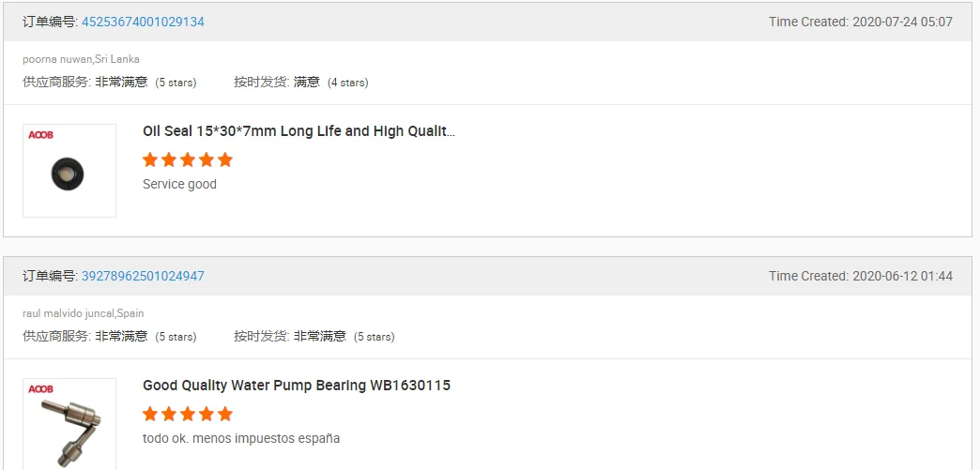The height and width of the screenshot is (470, 980).
Task: Open Good Quality Water Pump Bearing WB1630115 title
Action: 297,385
